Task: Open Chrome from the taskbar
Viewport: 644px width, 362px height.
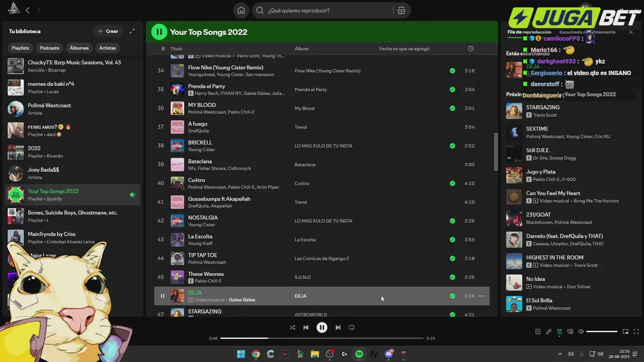Action: (256, 354)
